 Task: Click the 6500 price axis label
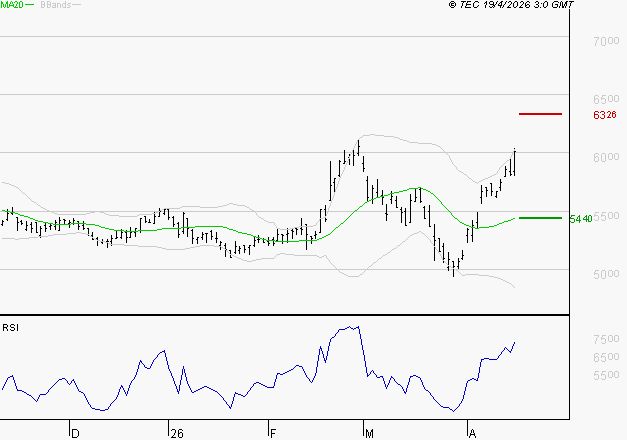click(x=606, y=99)
